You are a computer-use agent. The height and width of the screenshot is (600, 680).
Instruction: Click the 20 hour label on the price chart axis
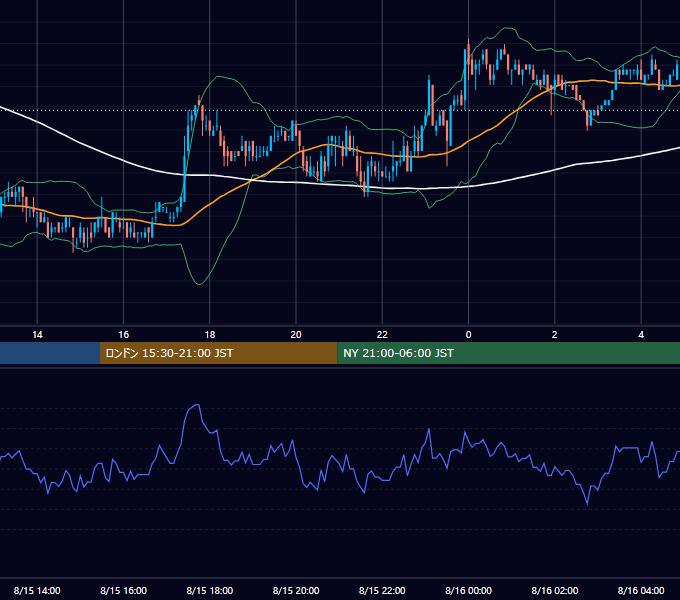(296, 335)
